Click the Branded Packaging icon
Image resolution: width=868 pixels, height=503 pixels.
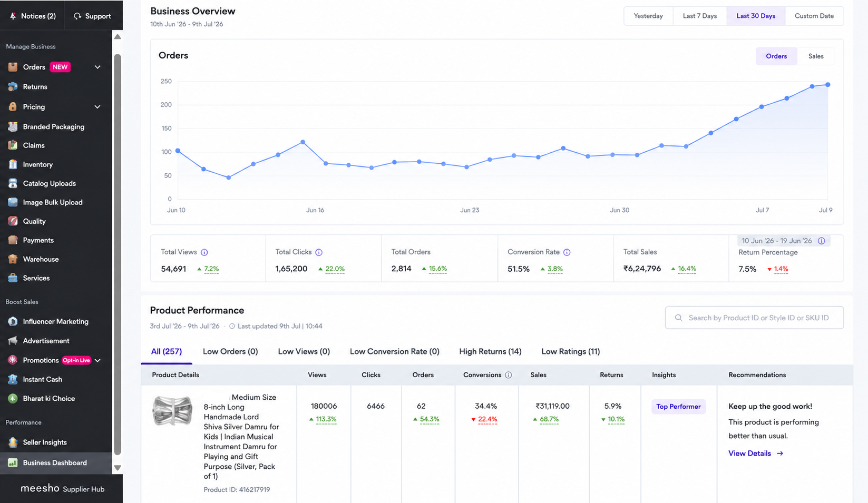[13, 127]
